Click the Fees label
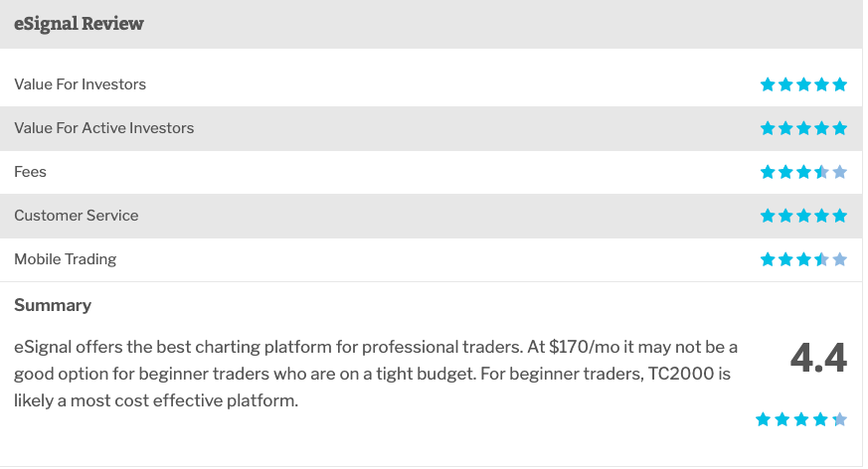 pyautogui.click(x=30, y=172)
